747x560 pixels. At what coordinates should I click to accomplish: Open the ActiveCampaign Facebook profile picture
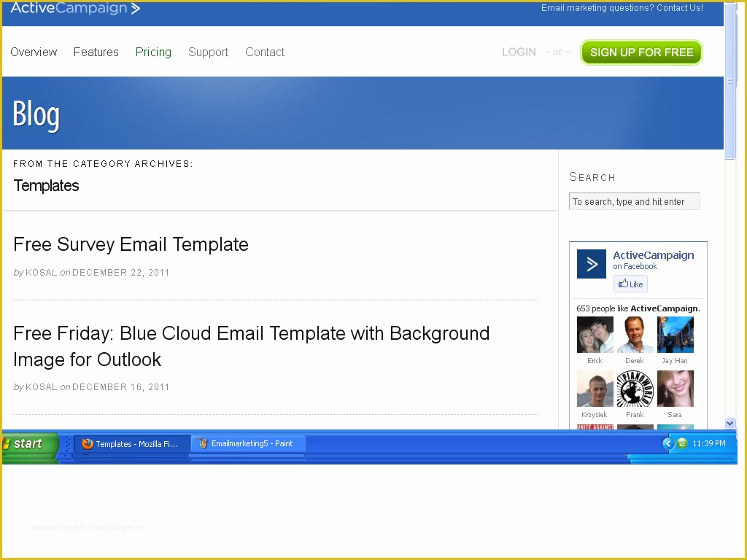coord(591,264)
